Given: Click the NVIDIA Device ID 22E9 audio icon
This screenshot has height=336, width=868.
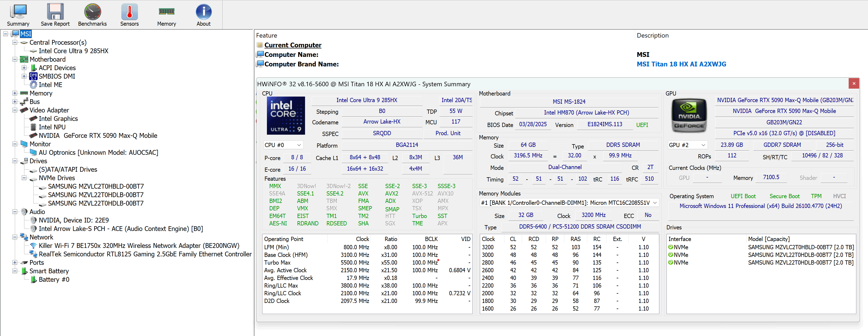Looking at the screenshot, I should tap(33, 220).
